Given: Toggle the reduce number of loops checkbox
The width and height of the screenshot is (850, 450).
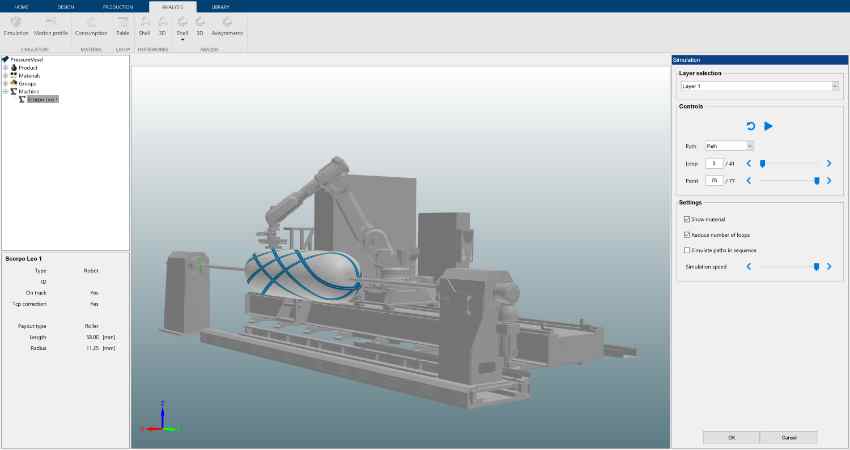Looking at the screenshot, I should click(686, 234).
